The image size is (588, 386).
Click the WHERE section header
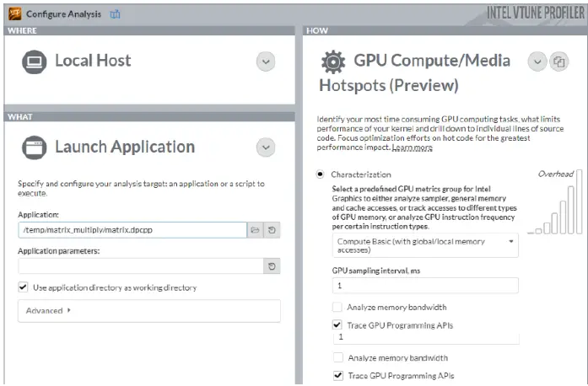pyautogui.click(x=149, y=30)
